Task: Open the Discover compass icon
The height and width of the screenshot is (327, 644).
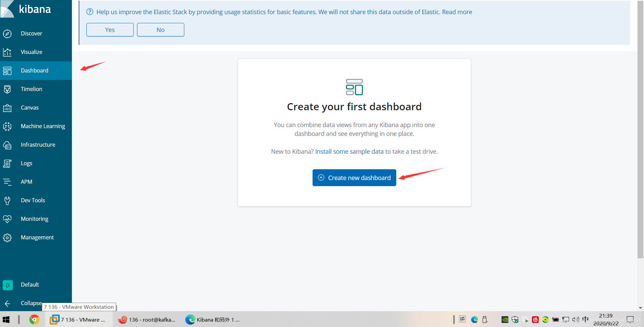Action: [x=7, y=34]
